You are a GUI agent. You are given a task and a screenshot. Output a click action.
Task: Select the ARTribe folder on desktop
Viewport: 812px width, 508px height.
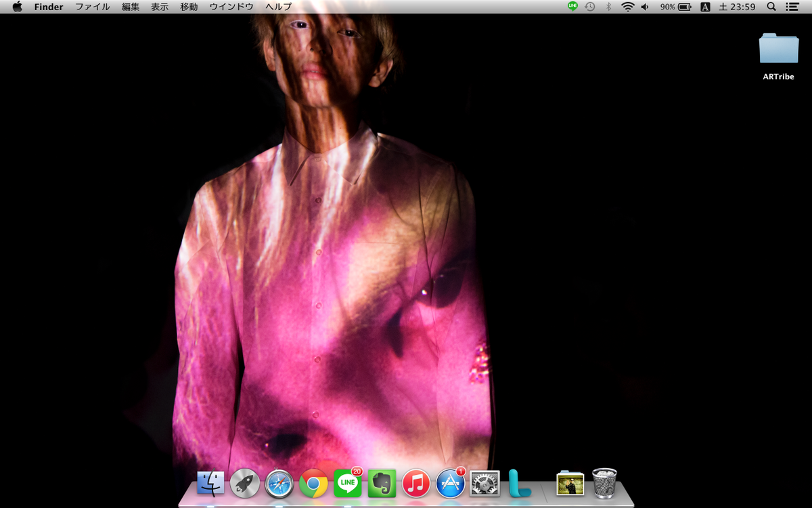779,56
